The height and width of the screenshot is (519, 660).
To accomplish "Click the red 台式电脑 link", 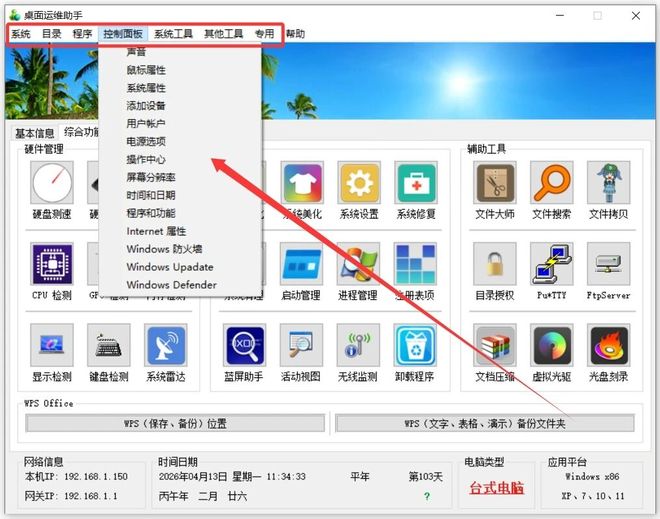I will click(x=497, y=488).
